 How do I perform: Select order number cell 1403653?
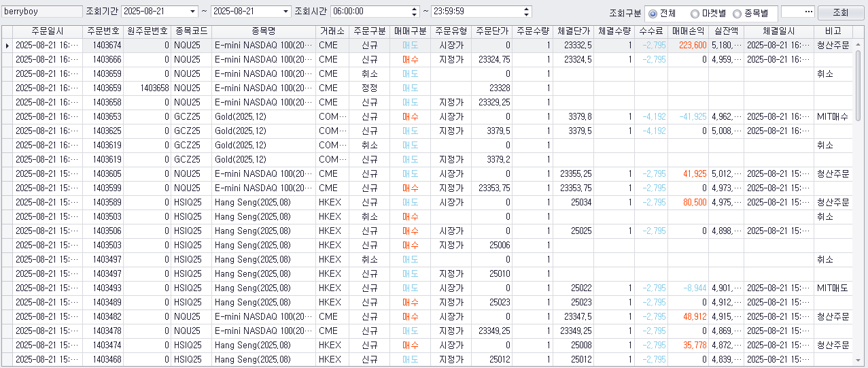click(103, 116)
